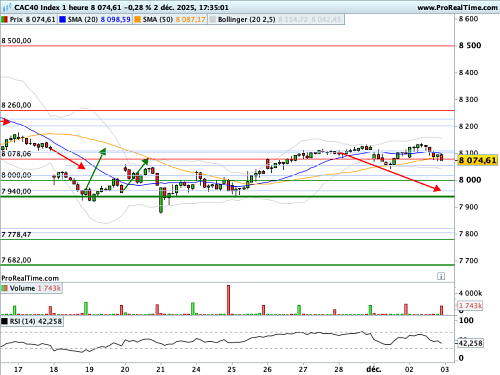Click date 28 on the time axis
The height and width of the screenshot is (375, 500).
click(x=339, y=369)
